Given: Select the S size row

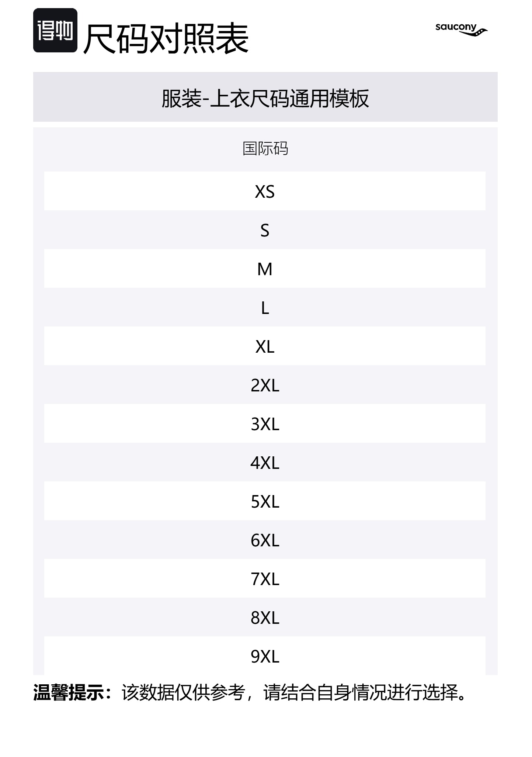Looking at the screenshot, I should pos(265,230).
